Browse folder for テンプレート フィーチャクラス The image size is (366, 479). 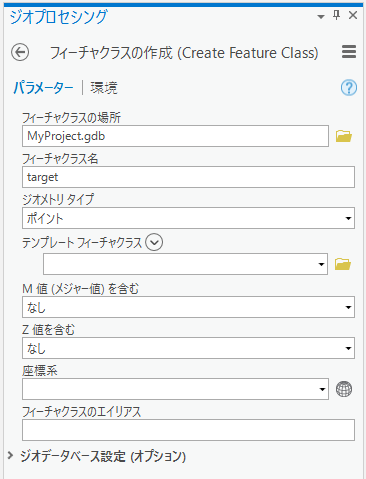tap(343, 264)
